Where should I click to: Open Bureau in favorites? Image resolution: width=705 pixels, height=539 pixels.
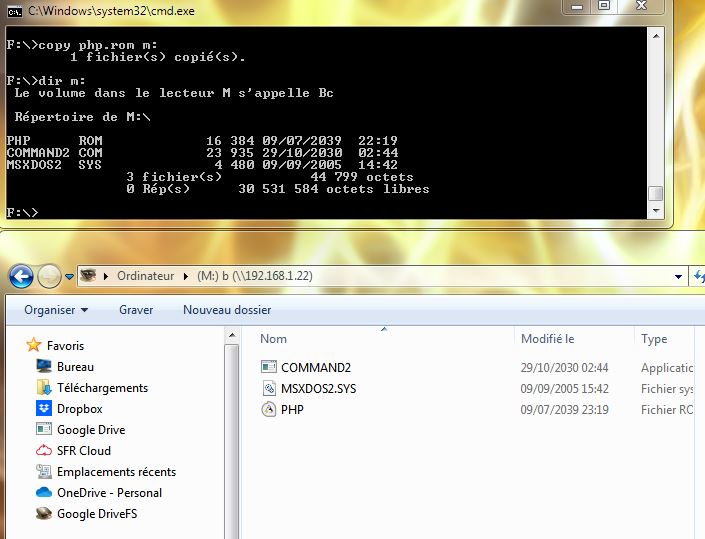(x=75, y=367)
